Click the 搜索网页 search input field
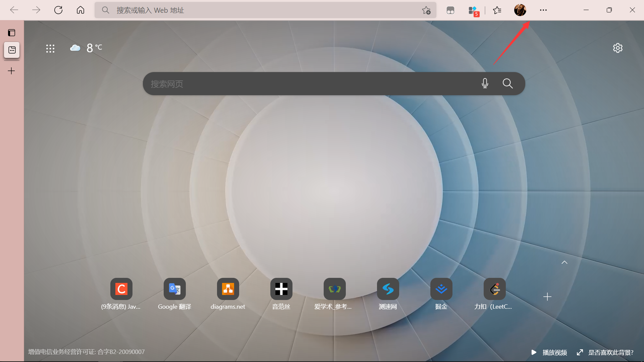The image size is (644, 362). click(302, 84)
